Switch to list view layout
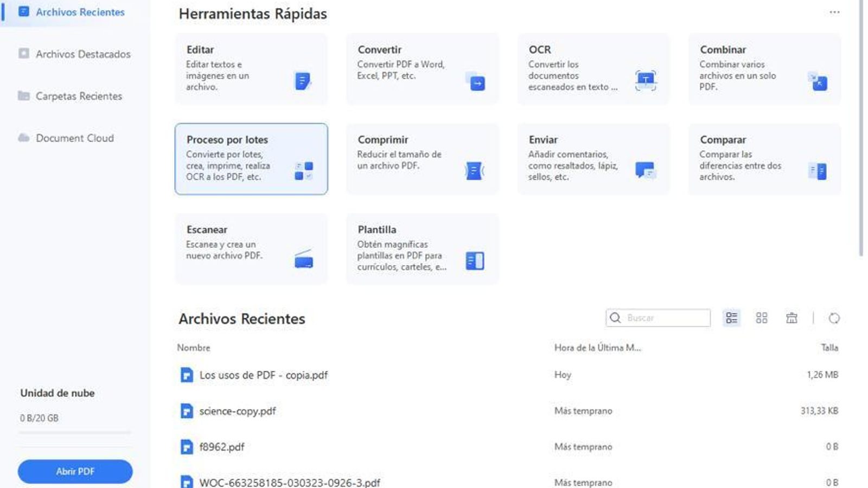The image size is (868, 488). point(731,318)
